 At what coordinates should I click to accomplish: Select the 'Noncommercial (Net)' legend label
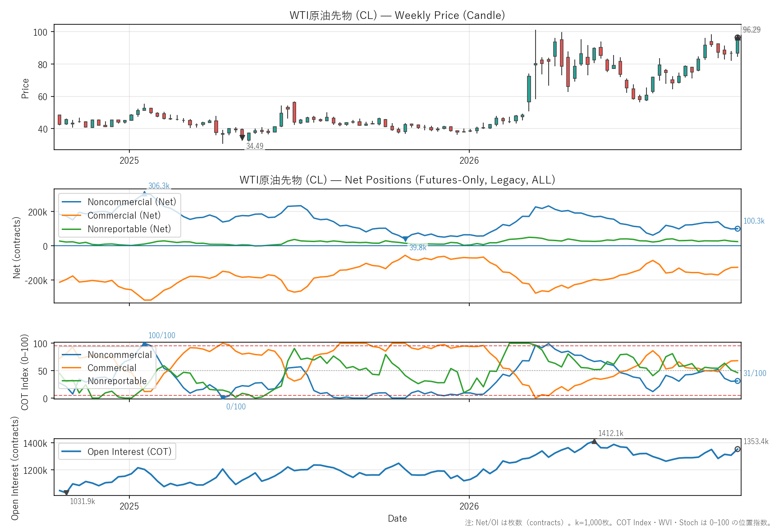click(132, 202)
